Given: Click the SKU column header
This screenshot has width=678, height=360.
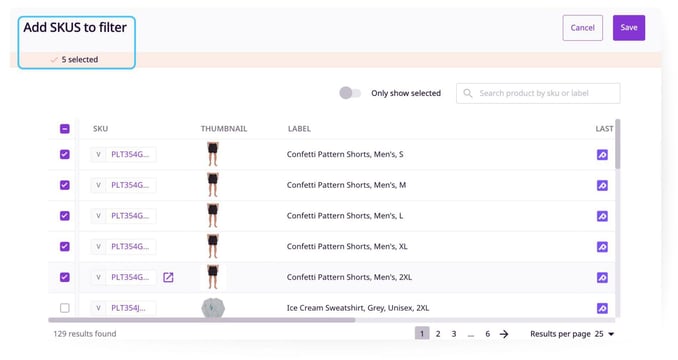Looking at the screenshot, I should tap(100, 129).
